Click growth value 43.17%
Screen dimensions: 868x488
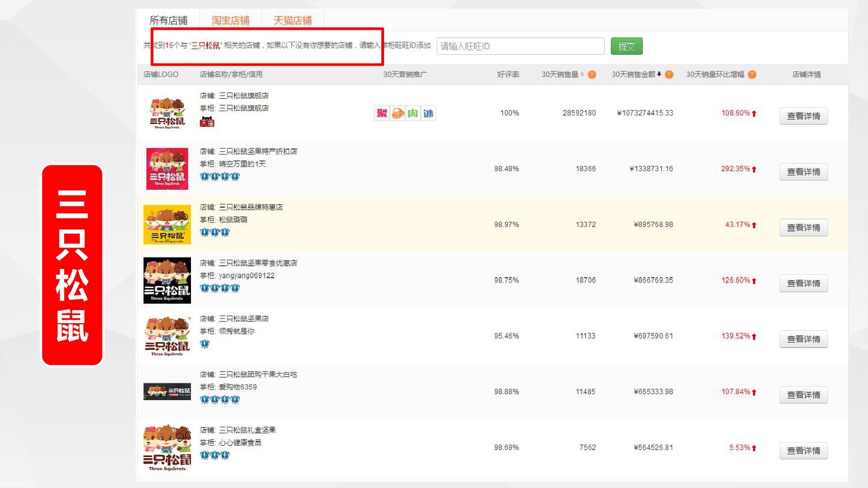coord(738,225)
